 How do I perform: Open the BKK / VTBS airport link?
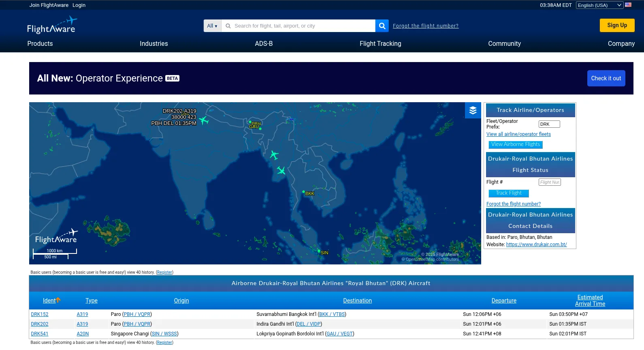[x=332, y=314]
